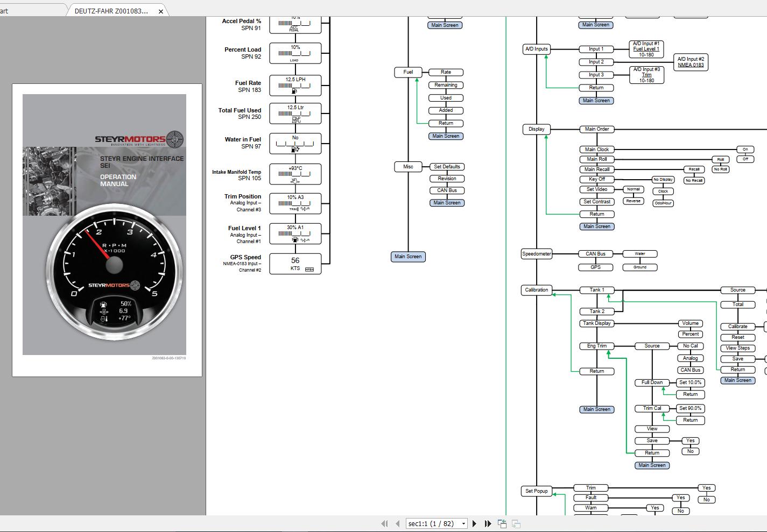Click the Fuel node in the flowchart
Image resolution: width=767 pixels, height=532 pixels.
(408, 72)
